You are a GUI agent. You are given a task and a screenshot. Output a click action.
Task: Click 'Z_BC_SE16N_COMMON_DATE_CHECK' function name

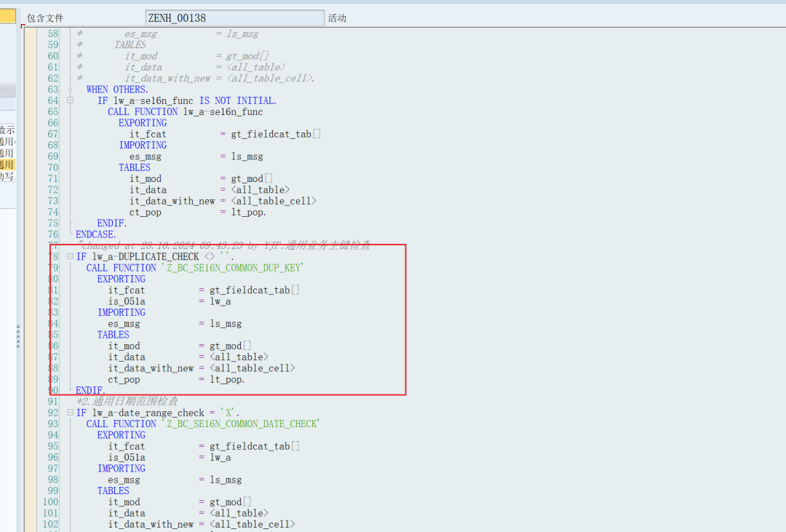coord(241,424)
